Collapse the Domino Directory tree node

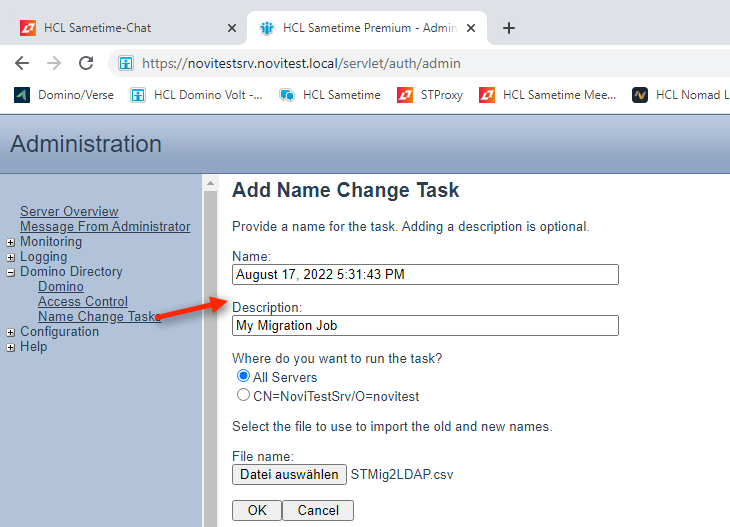point(11,272)
